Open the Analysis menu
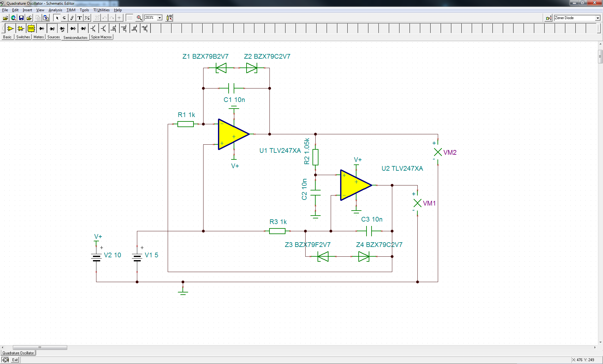This screenshot has height=364, width=603. (55, 10)
